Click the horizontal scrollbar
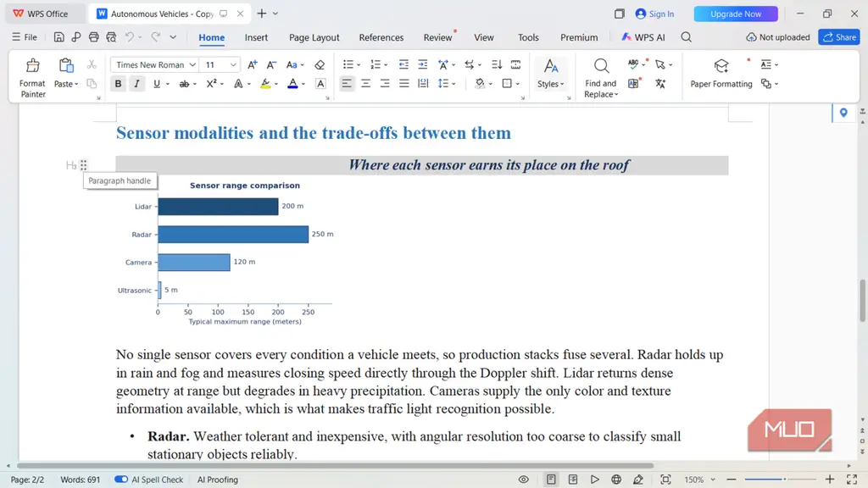868x488 pixels. 335,466
